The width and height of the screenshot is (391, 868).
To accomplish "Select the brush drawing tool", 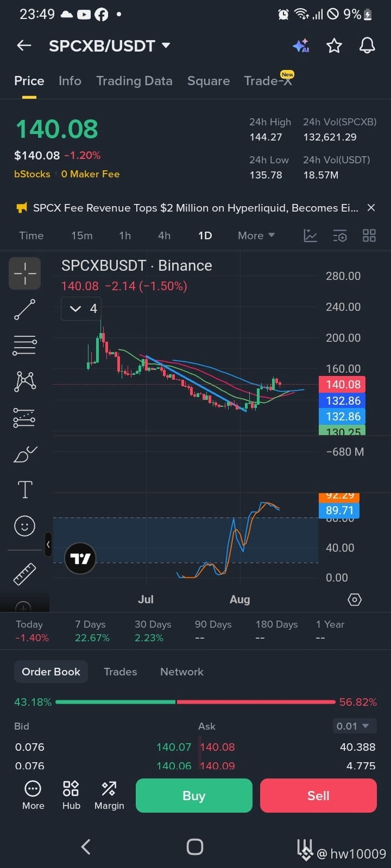I will [x=25, y=454].
